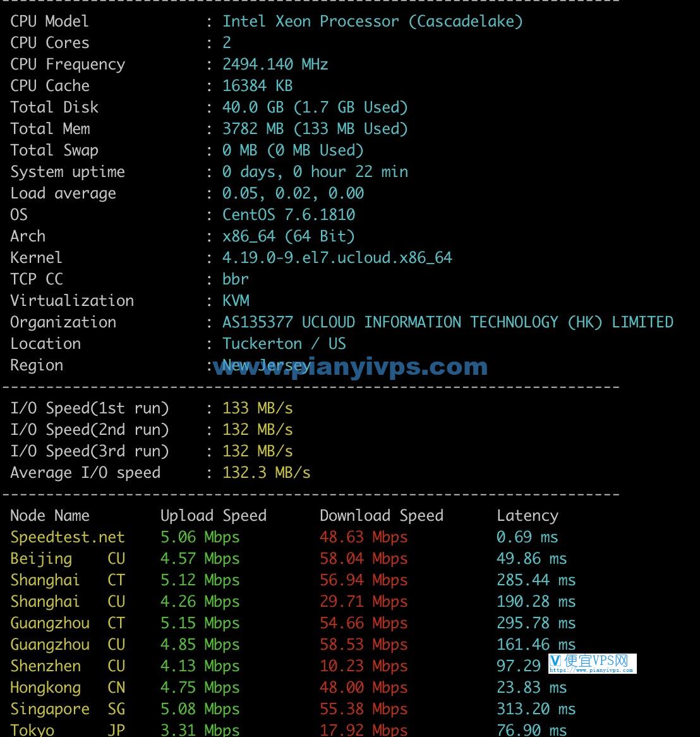The height and width of the screenshot is (737, 700).
Task: Select first run I/O speed '133 MB/s'
Action: 258,408
